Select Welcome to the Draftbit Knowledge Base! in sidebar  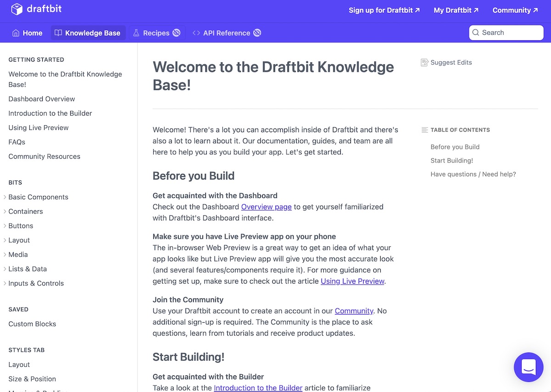(65, 79)
